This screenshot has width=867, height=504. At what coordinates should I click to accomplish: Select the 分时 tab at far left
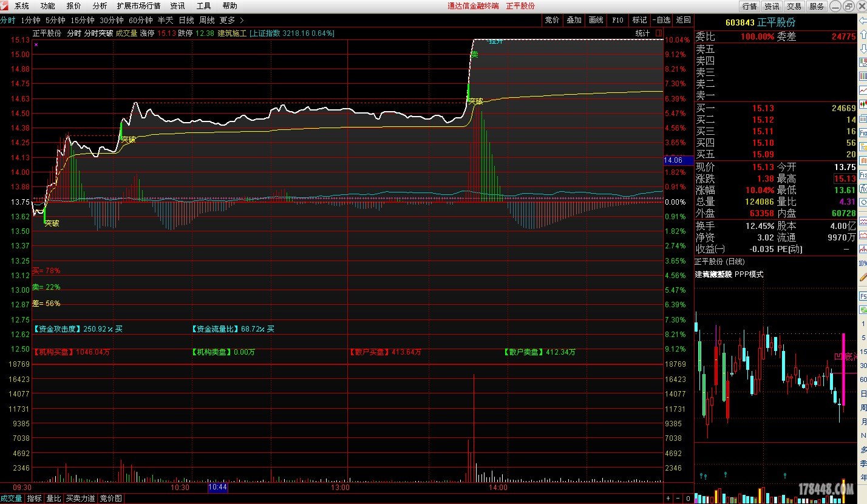pos(7,19)
